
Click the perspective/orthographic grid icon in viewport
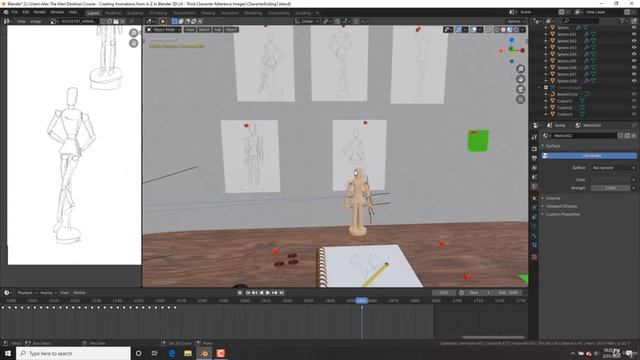[x=520, y=100]
